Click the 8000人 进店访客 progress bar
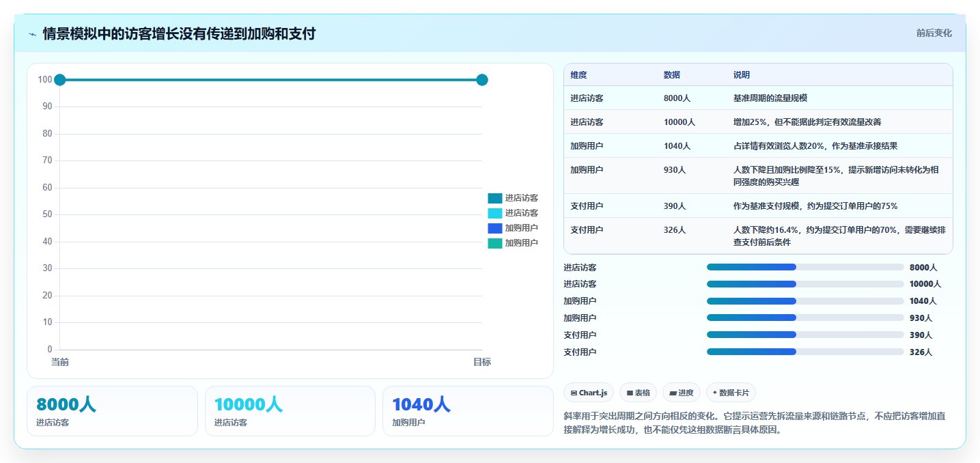 pos(805,267)
